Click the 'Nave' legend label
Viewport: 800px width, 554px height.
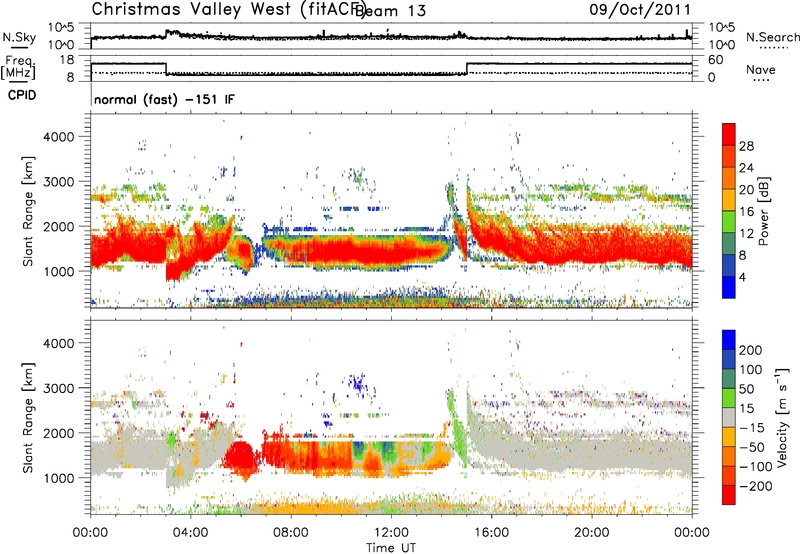point(761,69)
